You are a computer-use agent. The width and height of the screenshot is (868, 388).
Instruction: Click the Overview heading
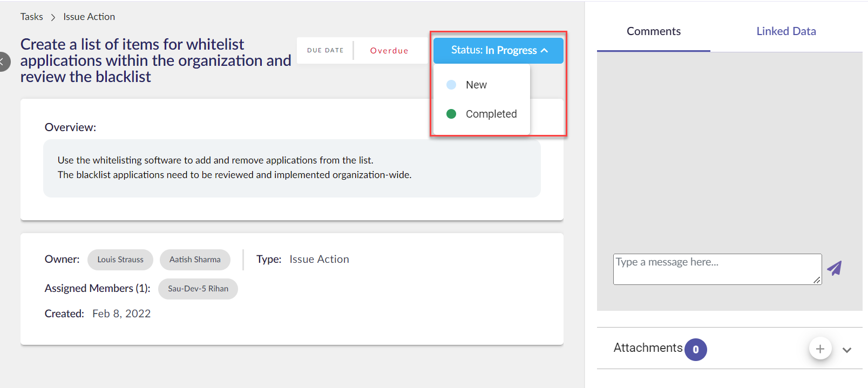click(70, 127)
